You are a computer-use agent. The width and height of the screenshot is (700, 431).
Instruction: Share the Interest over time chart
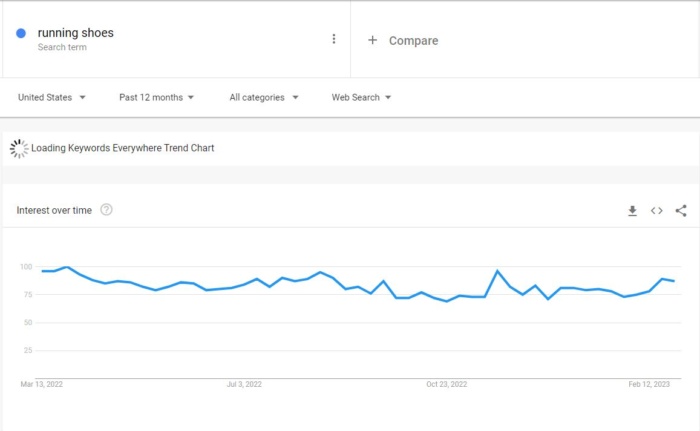coord(681,210)
